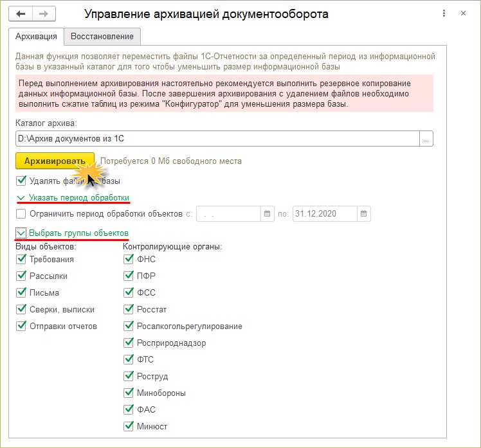The height and width of the screenshot is (448, 481).
Task: Uncheck the Росстат checkbox
Action: tap(128, 309)
